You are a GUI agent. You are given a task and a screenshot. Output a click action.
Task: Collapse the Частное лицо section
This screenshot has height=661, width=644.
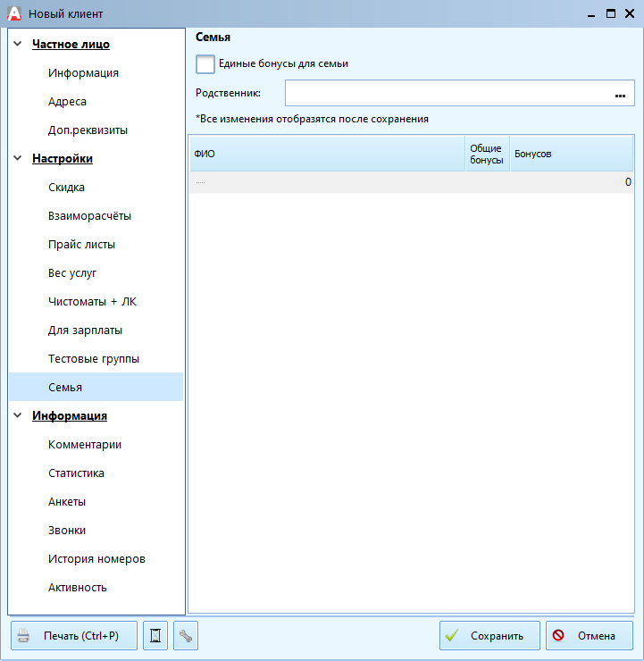point(19,44)
